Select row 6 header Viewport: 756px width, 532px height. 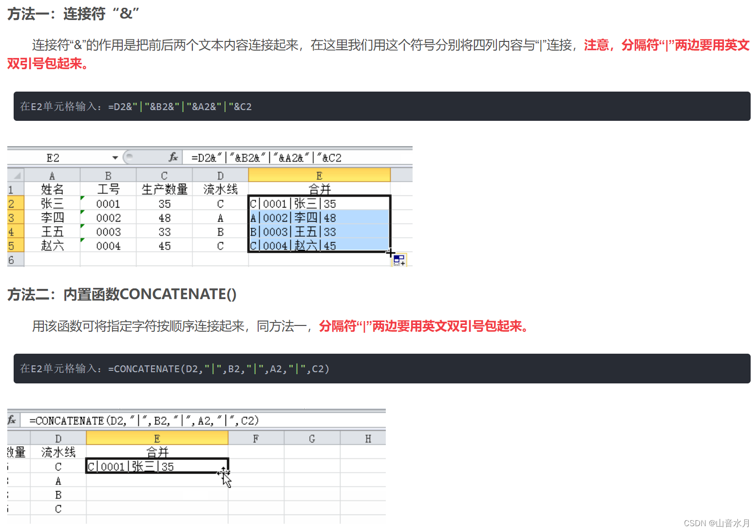(x=16, y=260)
